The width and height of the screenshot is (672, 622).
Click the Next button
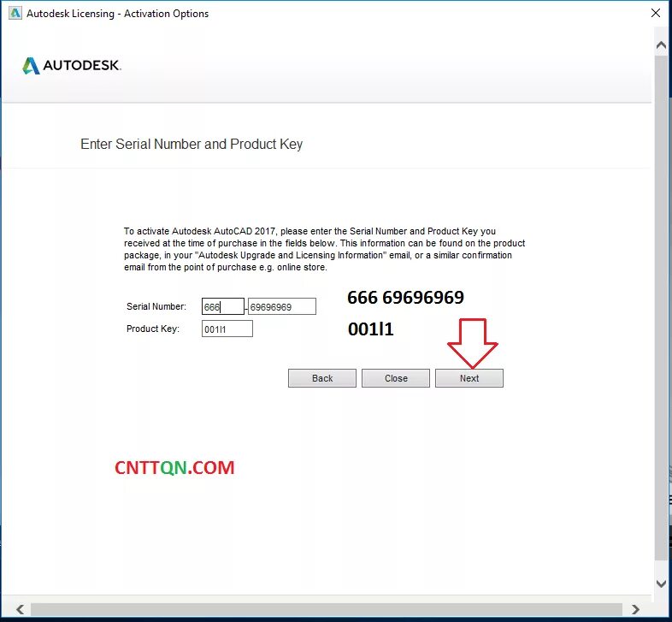point(469,378)
